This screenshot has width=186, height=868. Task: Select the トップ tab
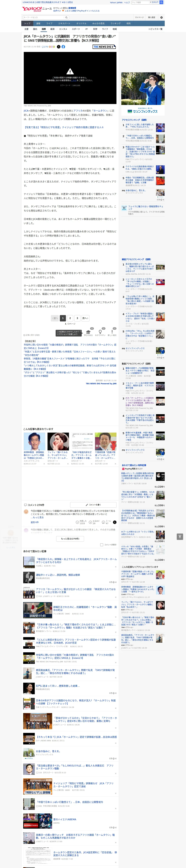tap(27, 24)
